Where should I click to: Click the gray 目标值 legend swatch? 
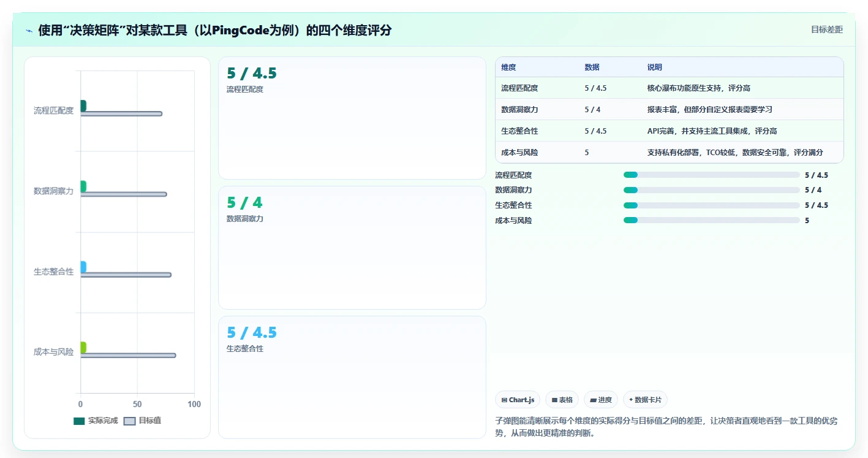pyautogui.click(x=129, y=421)
